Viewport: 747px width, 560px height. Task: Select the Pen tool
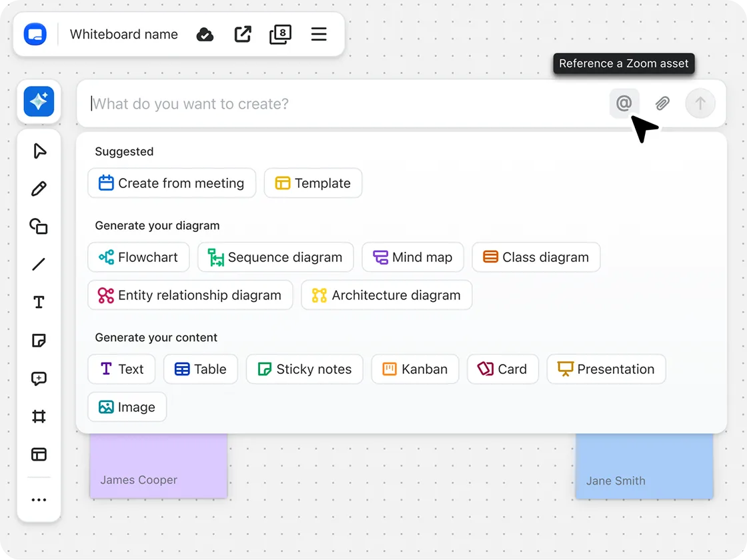pyautogui.click(x=39, y=189)
